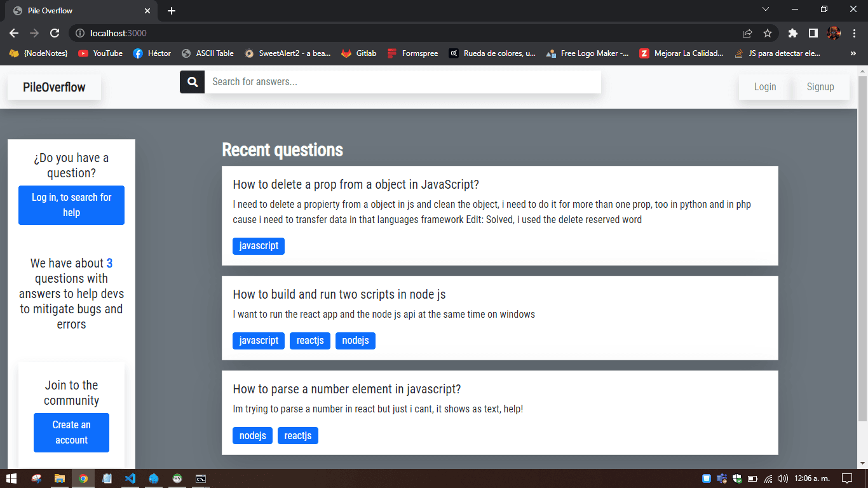Open the Formspree bookmark
This screenshot has width=868, height=488.
[x=413, y=53]
